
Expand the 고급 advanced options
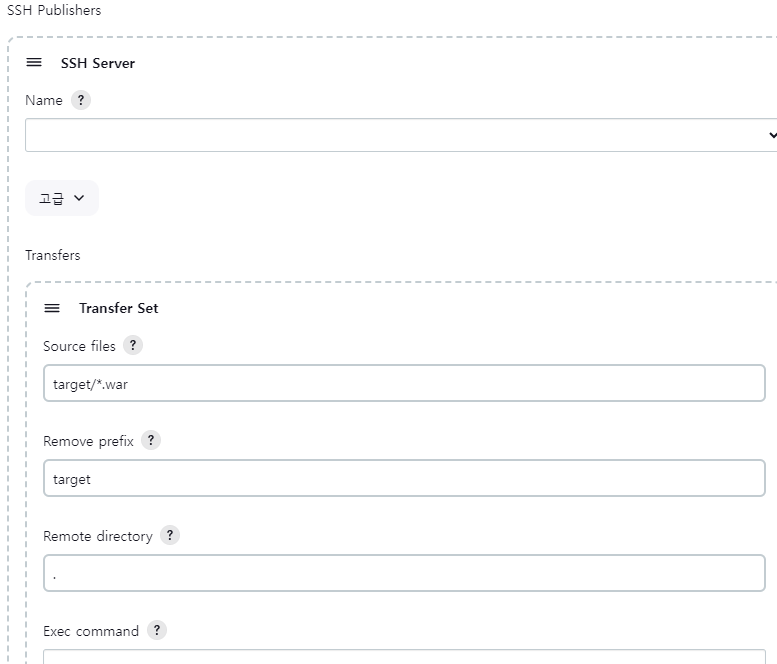(x=62, y=198)
